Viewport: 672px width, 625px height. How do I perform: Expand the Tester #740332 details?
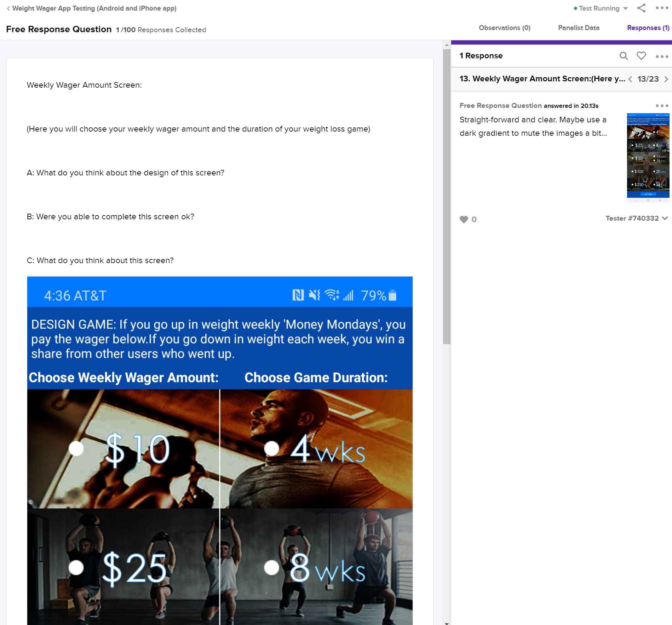(x=636, y=218)
